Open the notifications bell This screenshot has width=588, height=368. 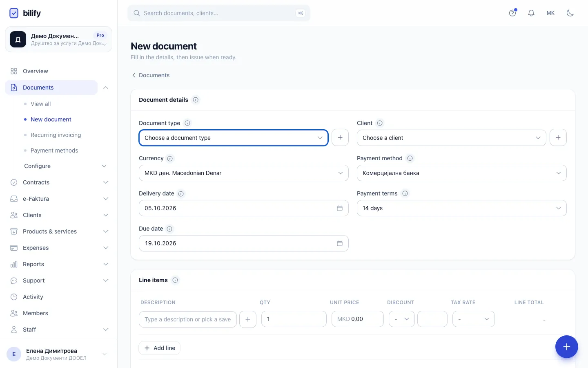pyautogui.click(x=531, y=13)
